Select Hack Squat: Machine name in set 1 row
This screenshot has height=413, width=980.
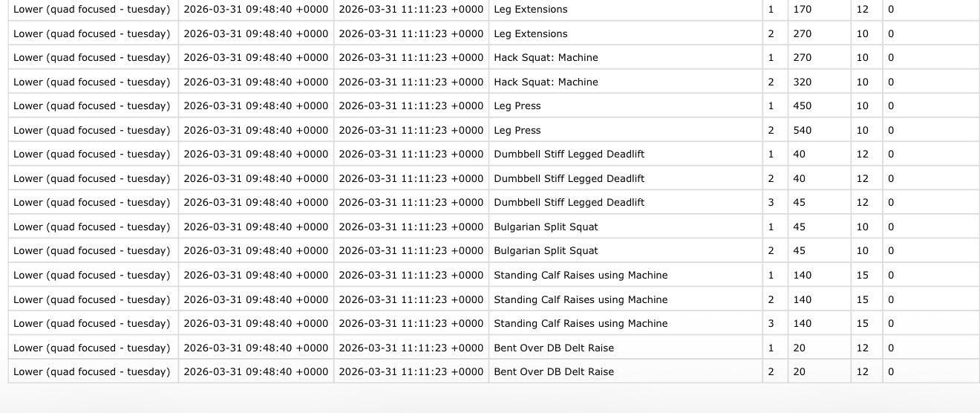point(546,57)
